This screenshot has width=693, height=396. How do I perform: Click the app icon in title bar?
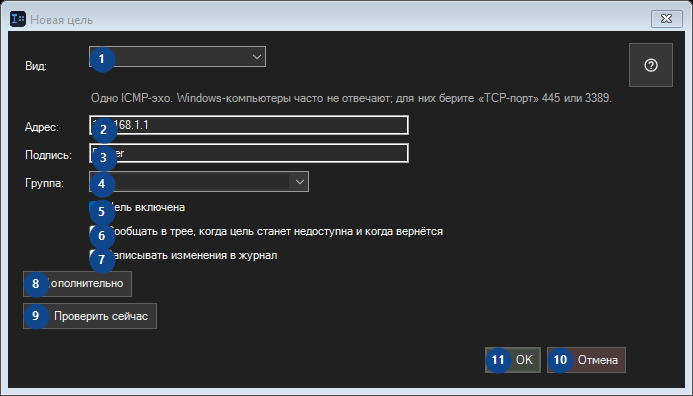(18, 19)
